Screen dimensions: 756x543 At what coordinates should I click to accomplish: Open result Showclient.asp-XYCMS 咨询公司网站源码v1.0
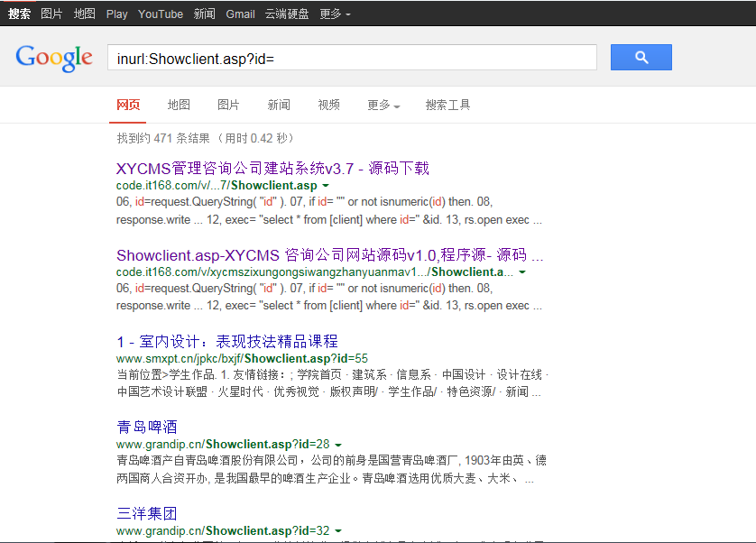(x=330, y=254)
